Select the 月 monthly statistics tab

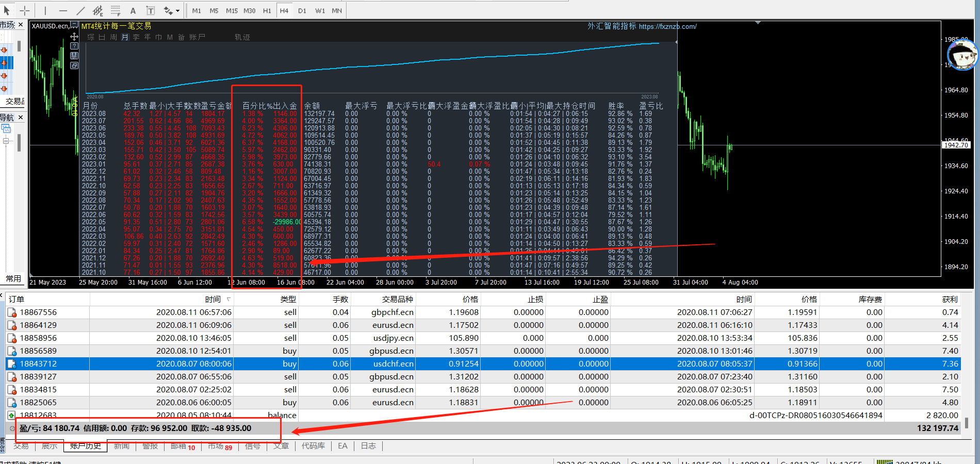[x=125, y=37]
